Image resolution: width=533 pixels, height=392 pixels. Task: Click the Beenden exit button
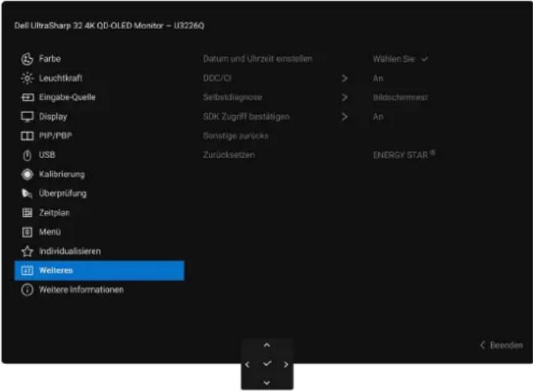tap(502, 345)
